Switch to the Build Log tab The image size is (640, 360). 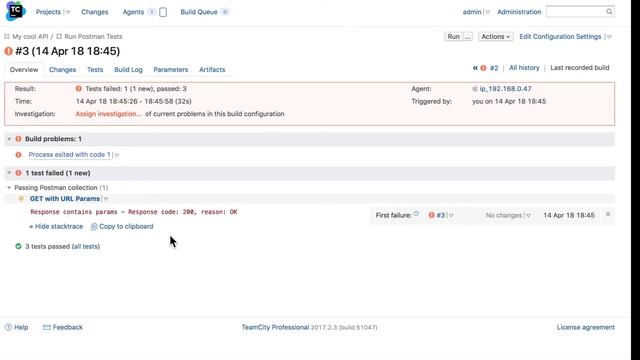click(x=128, y=70)
